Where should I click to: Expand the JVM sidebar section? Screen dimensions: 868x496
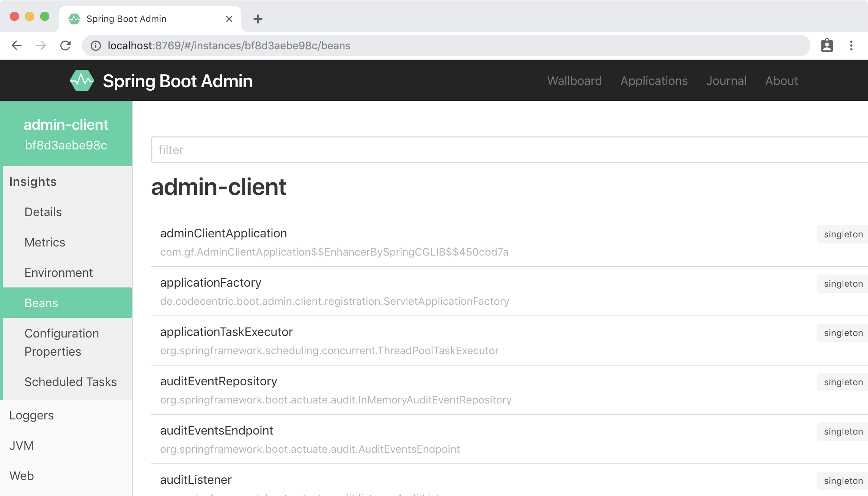(x=22, y=446)
